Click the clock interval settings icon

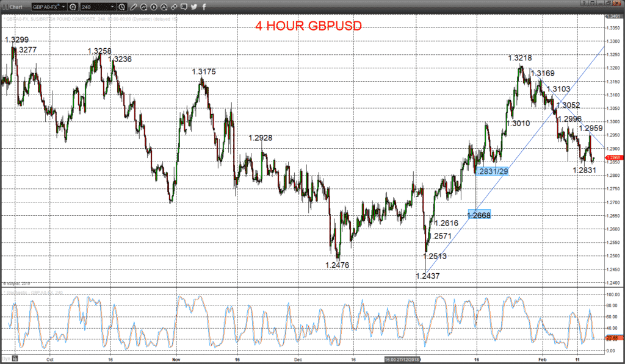[x=122, y=7]
